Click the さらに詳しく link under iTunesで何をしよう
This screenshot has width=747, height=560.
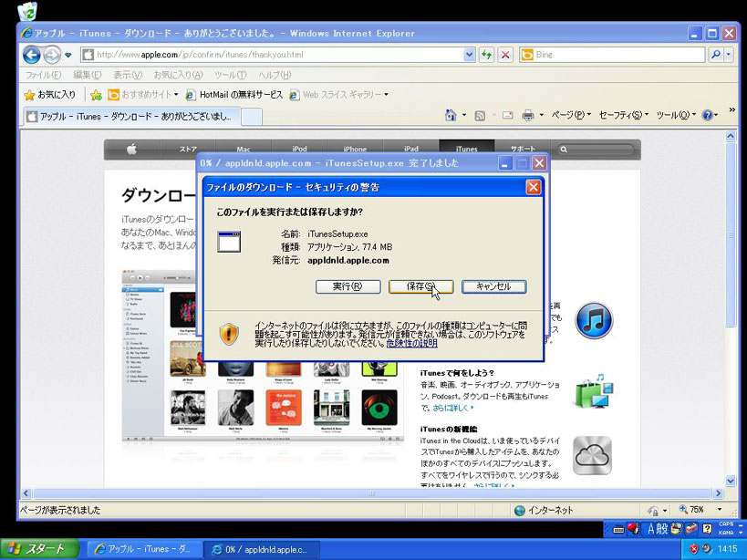click(x=452, y=408)
